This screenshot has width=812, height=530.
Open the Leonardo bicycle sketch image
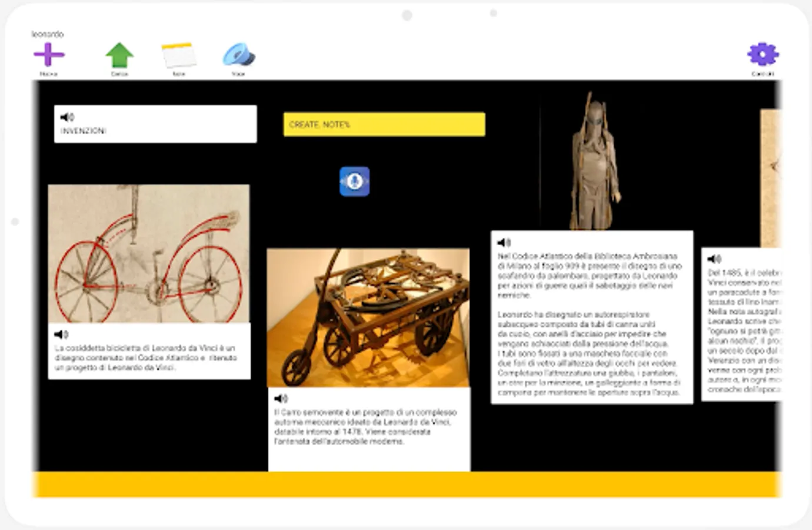149,254
